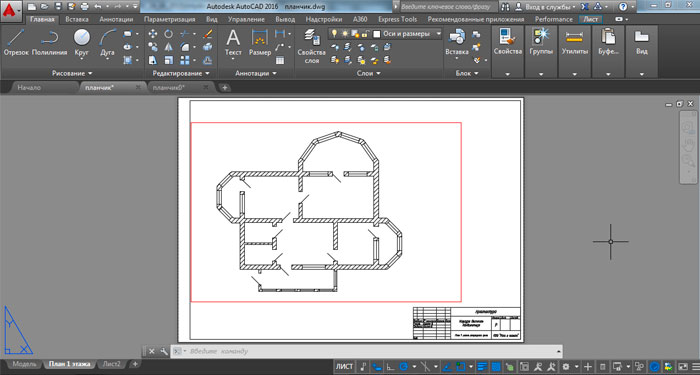Open the Вид view panel button

coord(642,51)
